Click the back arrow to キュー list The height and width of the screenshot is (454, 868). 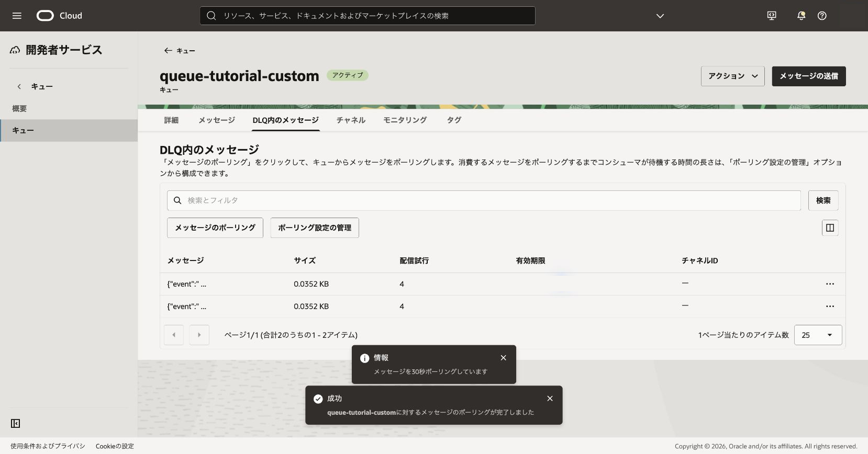(x=168, y=51)
